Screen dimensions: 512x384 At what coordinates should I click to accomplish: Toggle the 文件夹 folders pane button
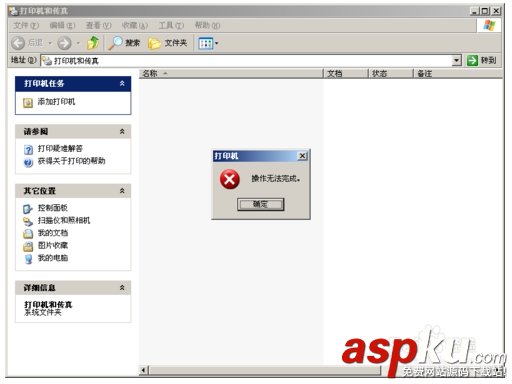167,43
